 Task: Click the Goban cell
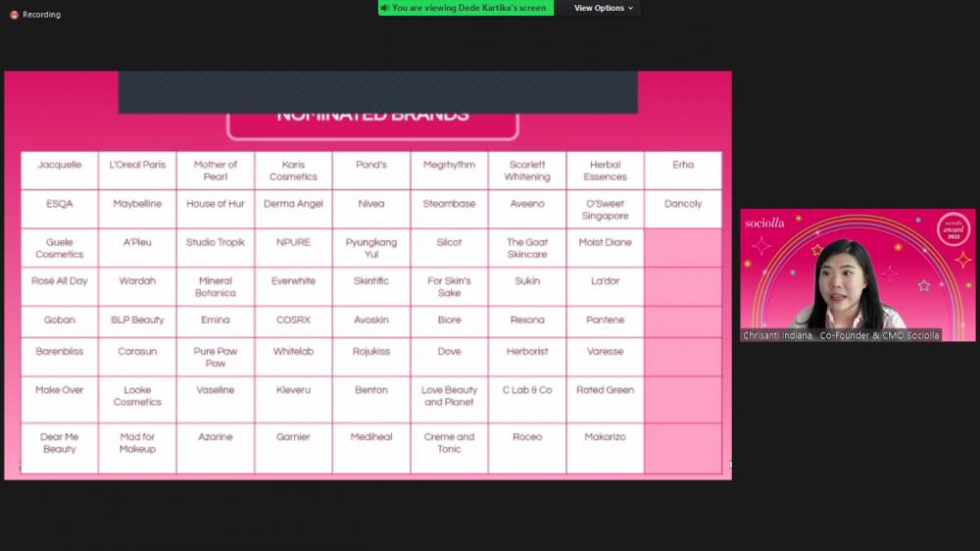(x=60, y=323)
